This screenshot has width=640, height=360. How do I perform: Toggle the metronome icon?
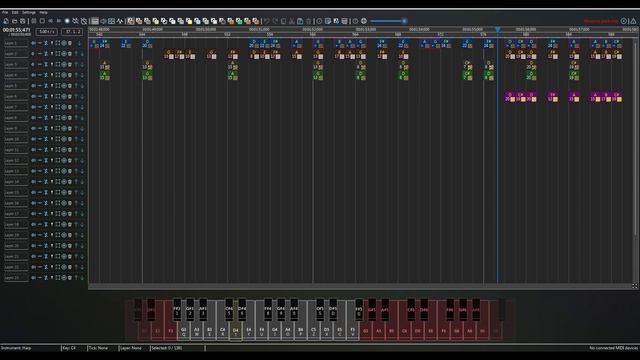pyautogui.click(x=84, y=21)
